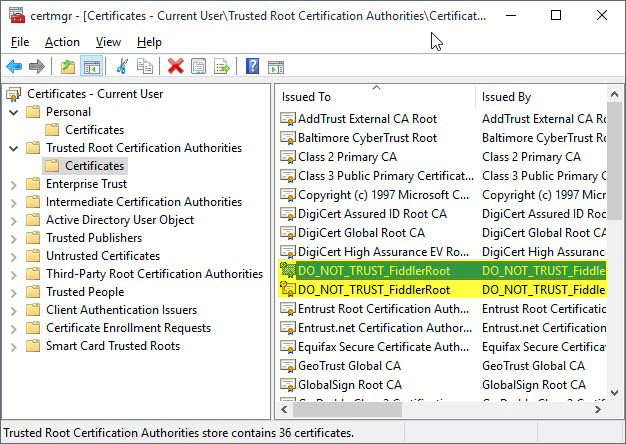
Task: Maximize the certmgr window
Action: click(x=556, y=15)
